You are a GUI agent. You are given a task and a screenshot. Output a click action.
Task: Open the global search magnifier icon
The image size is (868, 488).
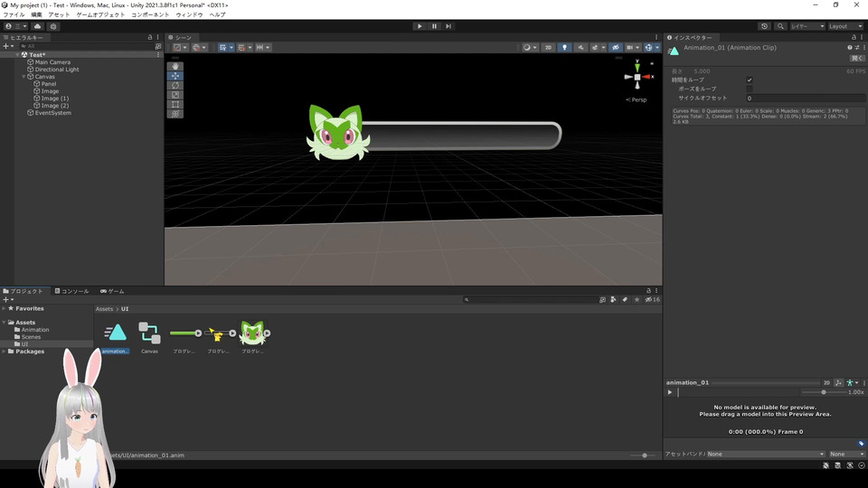click(780, 26)
